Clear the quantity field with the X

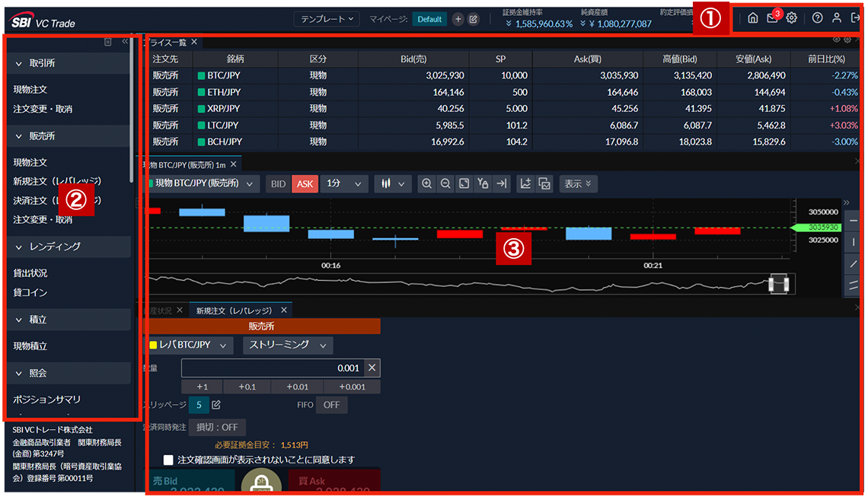point(372,368)
